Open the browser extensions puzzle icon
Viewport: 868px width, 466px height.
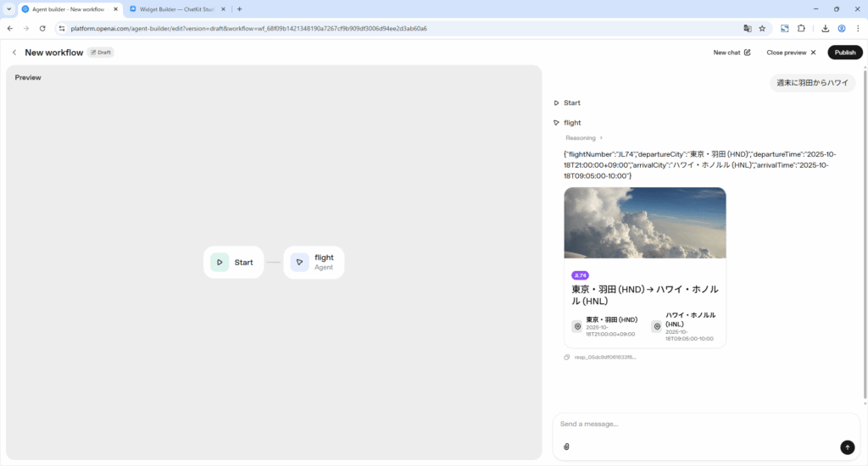(x=801, y=28)
